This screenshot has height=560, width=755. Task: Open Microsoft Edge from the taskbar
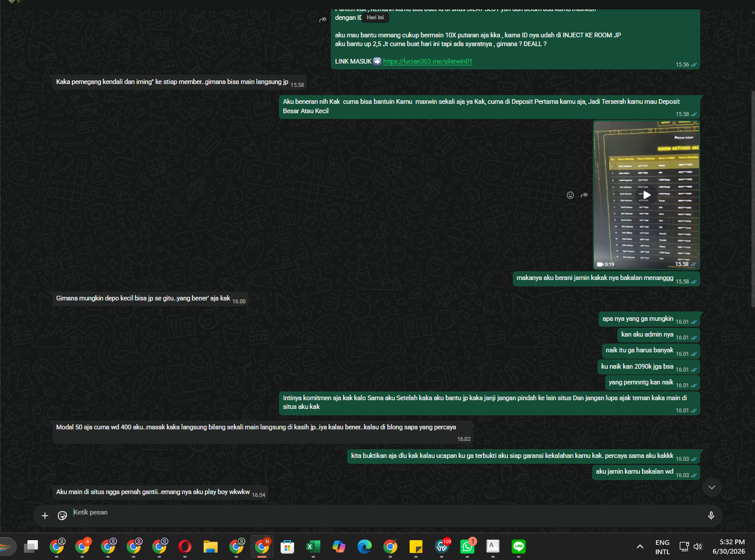click(x=364, y=547)
